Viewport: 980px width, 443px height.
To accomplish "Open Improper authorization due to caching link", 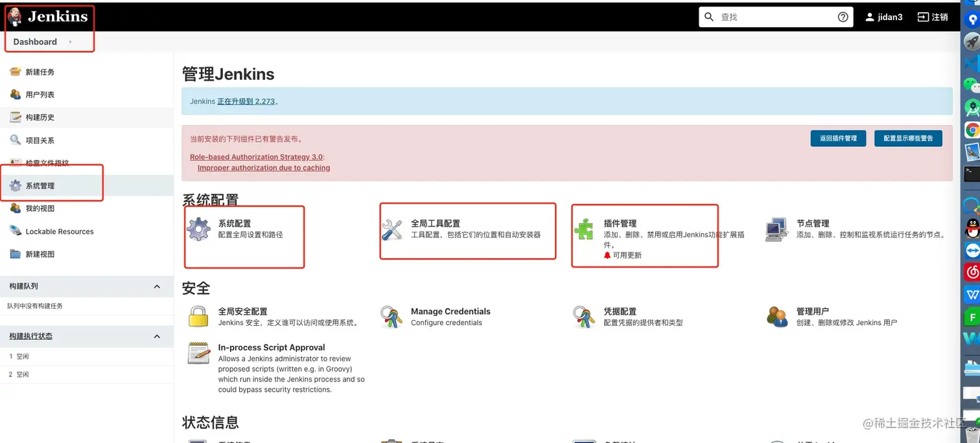I will [264, 168].
